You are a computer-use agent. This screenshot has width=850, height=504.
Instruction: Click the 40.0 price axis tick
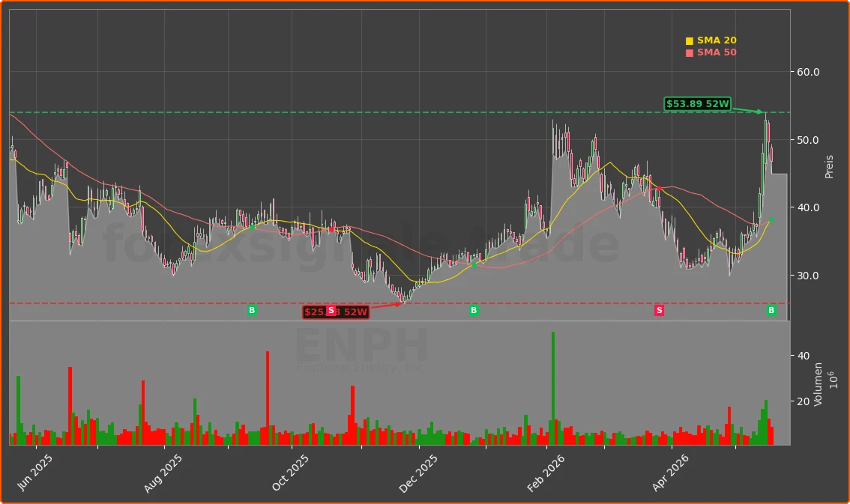(808, 208)
